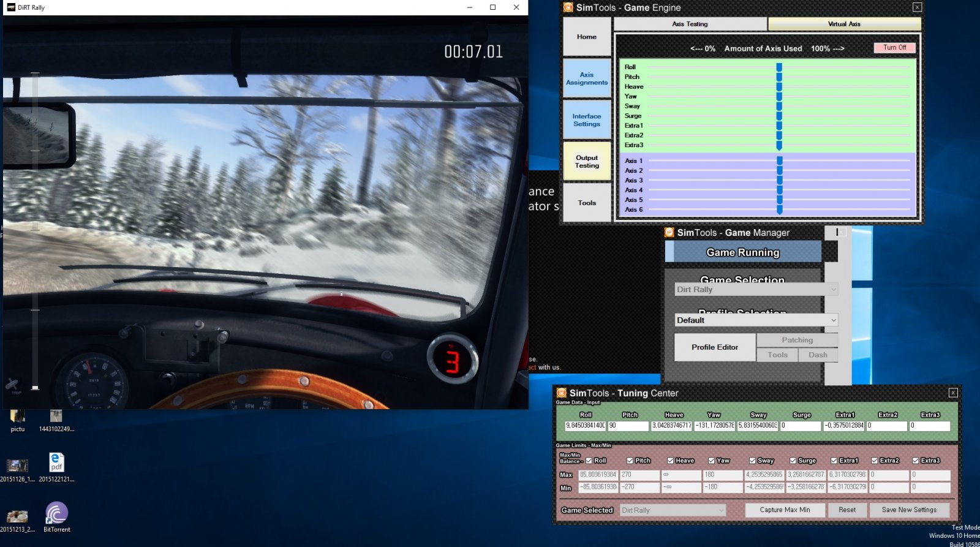Image resolution: width=980 pixels, height=547 pixels.
Task: Click the Roll axis slider handle
Action: (779, 67)
